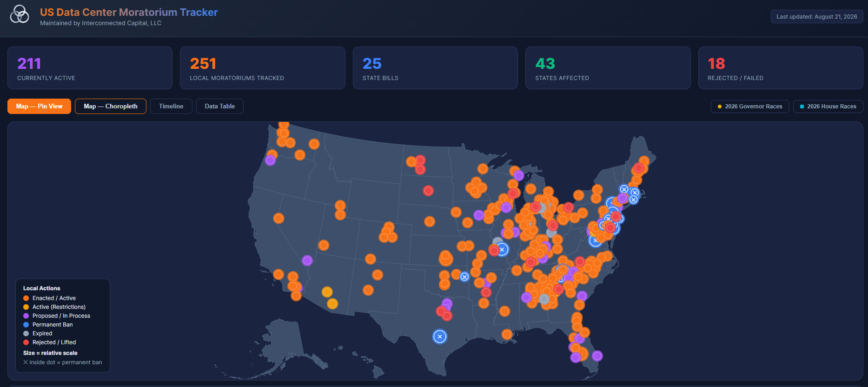This screenshot has width=868, height=387.
Task: Click the Last updated date badge
Action: (817, 17)
